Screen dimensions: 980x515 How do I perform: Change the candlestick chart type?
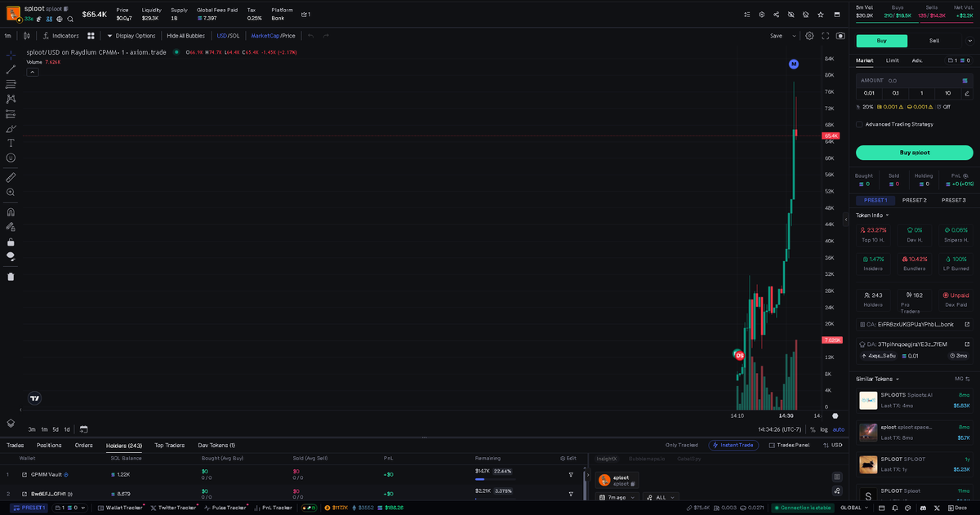(27, 36)
